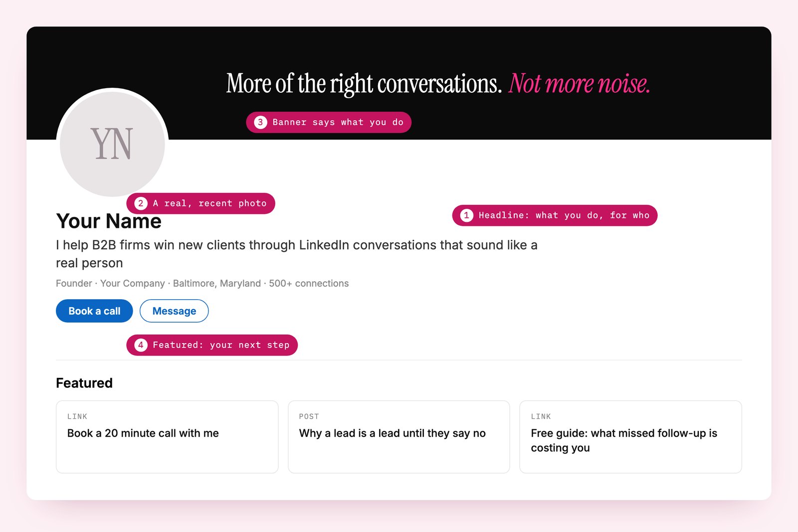Select the number 1 headline annotation badge
Image resolution: width=798 pixels, height=532 pixels.
(466, 215)
